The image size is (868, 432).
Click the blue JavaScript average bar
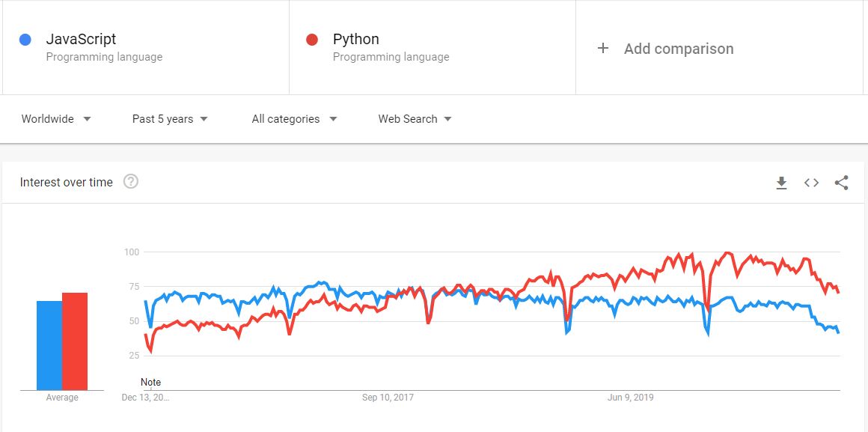49,345
